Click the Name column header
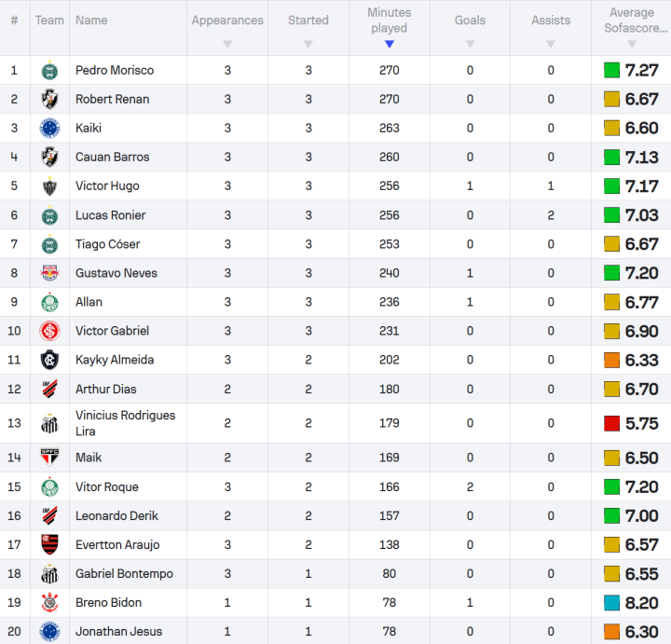The height and width of the screenshot is (644, 671). 91,21
